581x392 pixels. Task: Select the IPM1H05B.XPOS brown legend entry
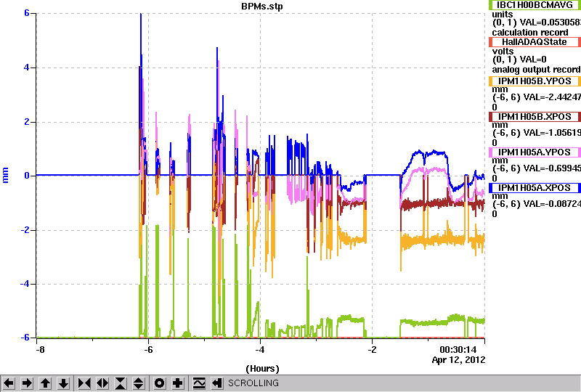(535, 117)
